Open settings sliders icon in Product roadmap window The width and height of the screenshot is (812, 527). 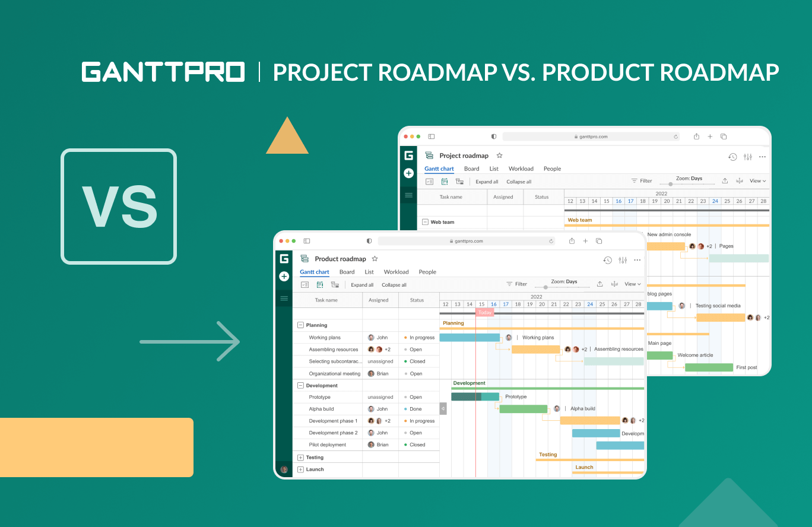coord(623,260)
